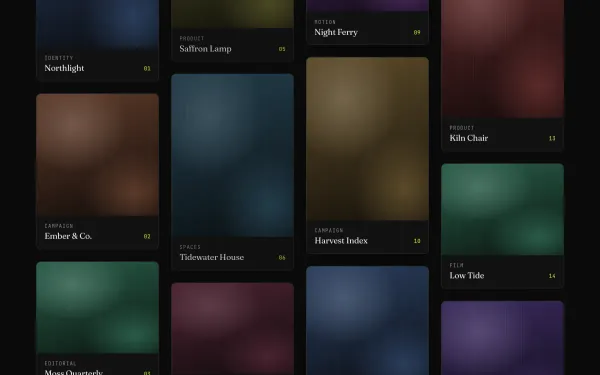Click the Ember & Co. project title
This screenshot has height=375, width=600.
pos(68,236)
